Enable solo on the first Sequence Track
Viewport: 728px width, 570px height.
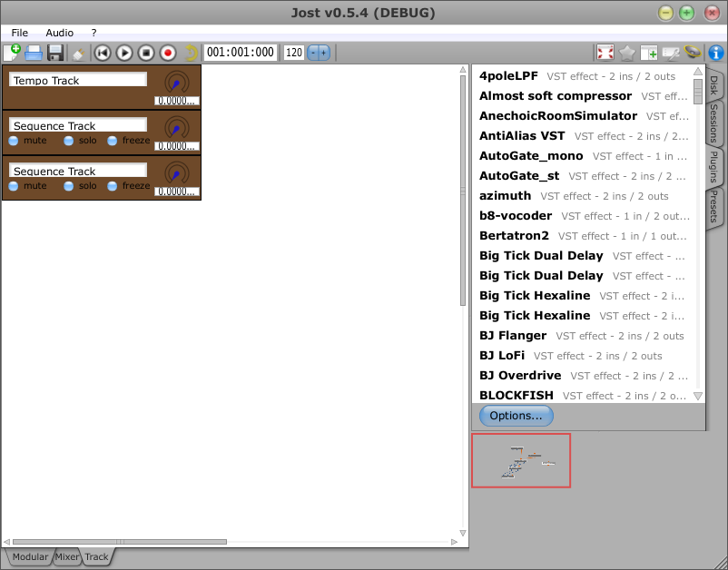(69, 141)
